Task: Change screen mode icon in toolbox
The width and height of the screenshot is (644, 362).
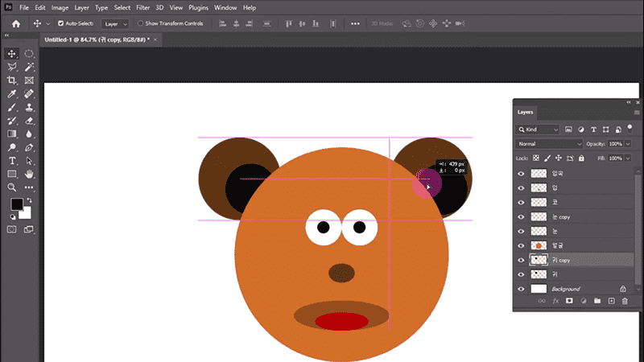Action: coord(29,229)
